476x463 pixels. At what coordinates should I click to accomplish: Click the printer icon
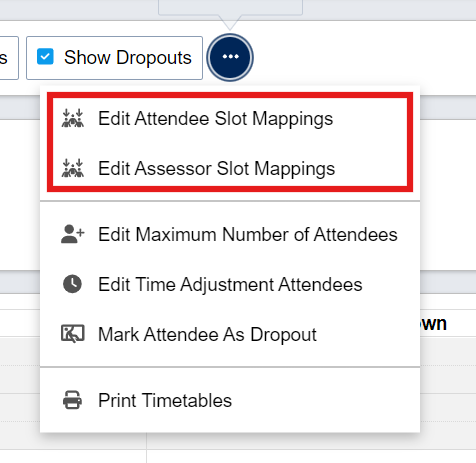72,400
